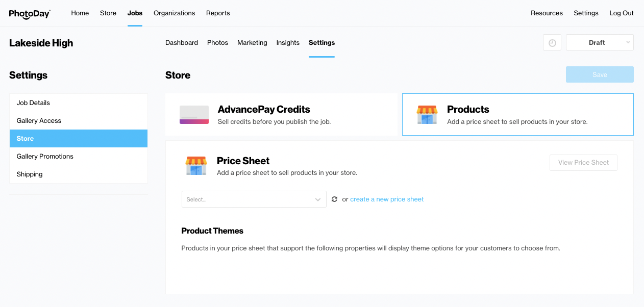Click the create a new price sheet link
The height and width of the screenshot is (307, 644).
click(387, 199)
